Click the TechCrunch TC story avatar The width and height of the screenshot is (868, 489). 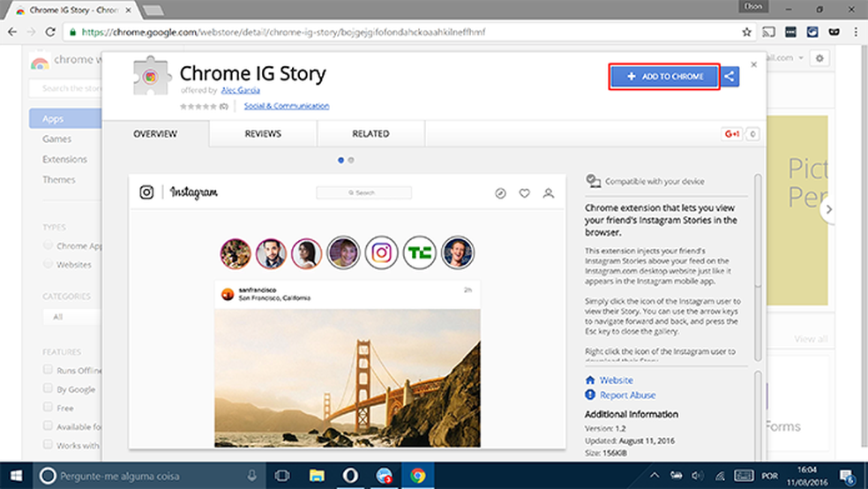(419, 253)
